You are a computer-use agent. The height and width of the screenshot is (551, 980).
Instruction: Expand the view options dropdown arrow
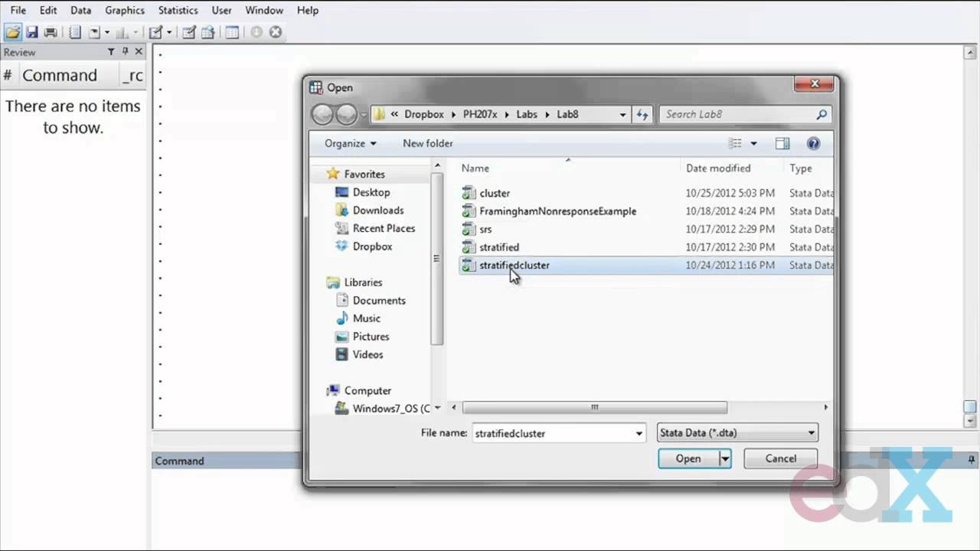753,143
